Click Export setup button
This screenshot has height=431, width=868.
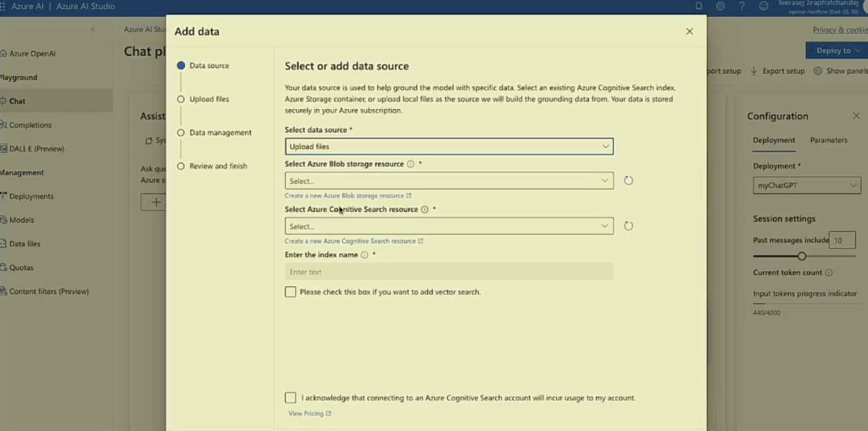(778, 71)
